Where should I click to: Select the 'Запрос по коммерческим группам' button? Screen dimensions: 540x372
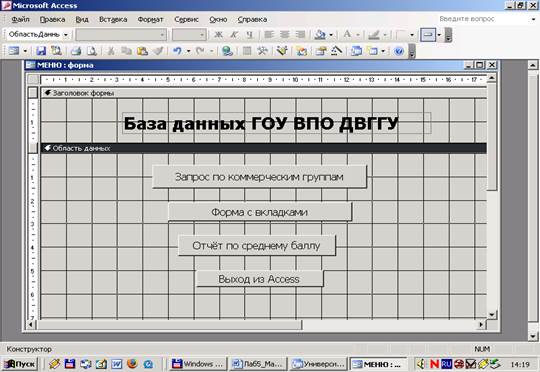click(260, 177)
